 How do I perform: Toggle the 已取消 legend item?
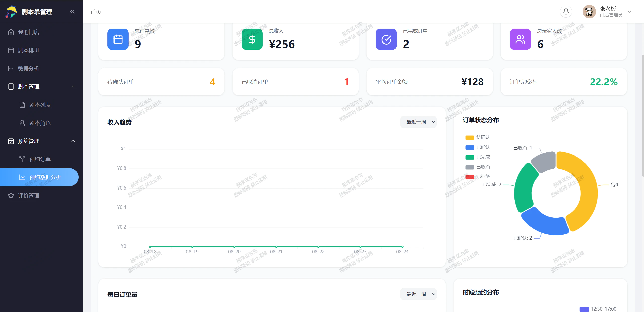[x=478, y=167]
